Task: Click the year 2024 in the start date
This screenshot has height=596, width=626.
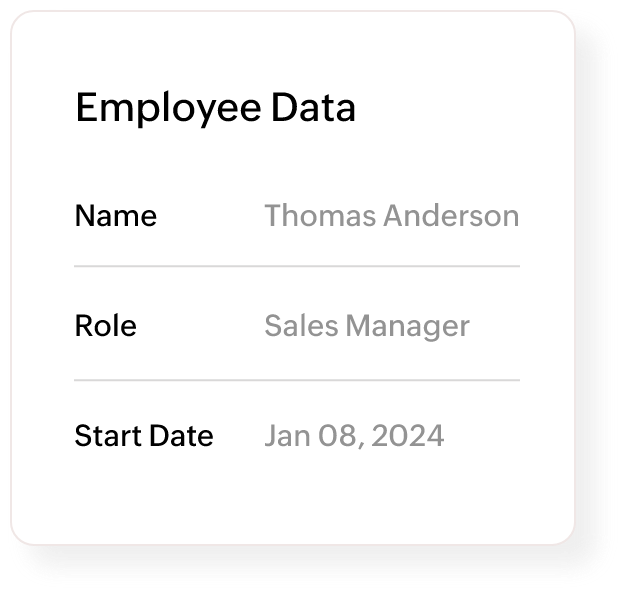Action: point(406,436)
